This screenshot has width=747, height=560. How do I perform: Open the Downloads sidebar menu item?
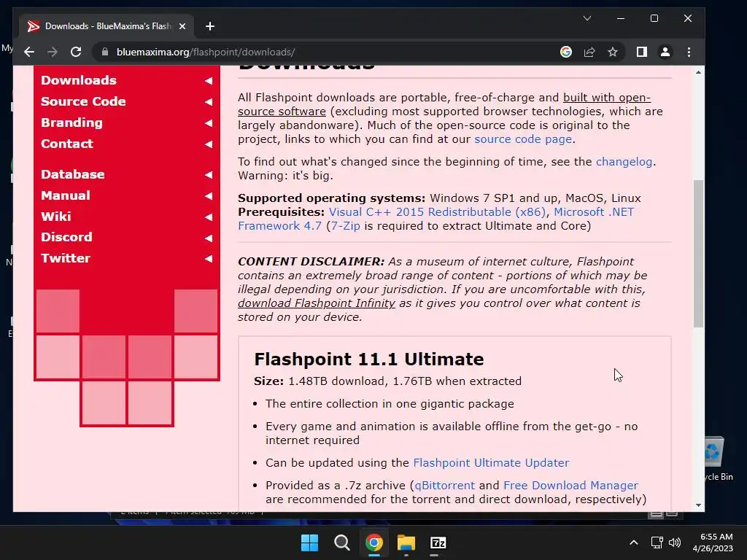point(79,80)
